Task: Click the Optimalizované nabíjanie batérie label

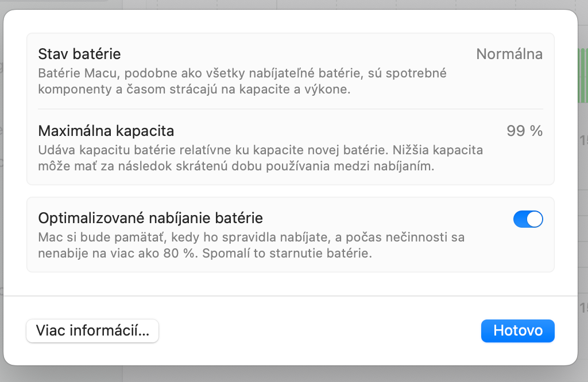Action: click(150, 218)
